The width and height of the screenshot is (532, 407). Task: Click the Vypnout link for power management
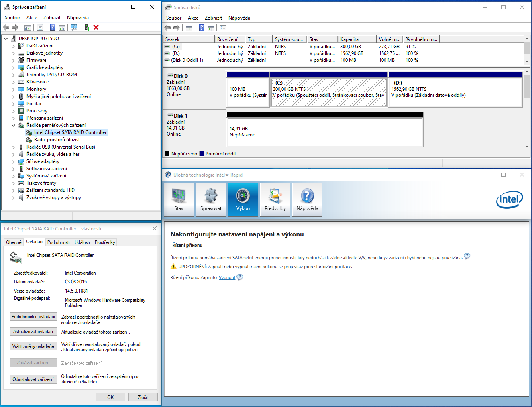pos(227,277)
